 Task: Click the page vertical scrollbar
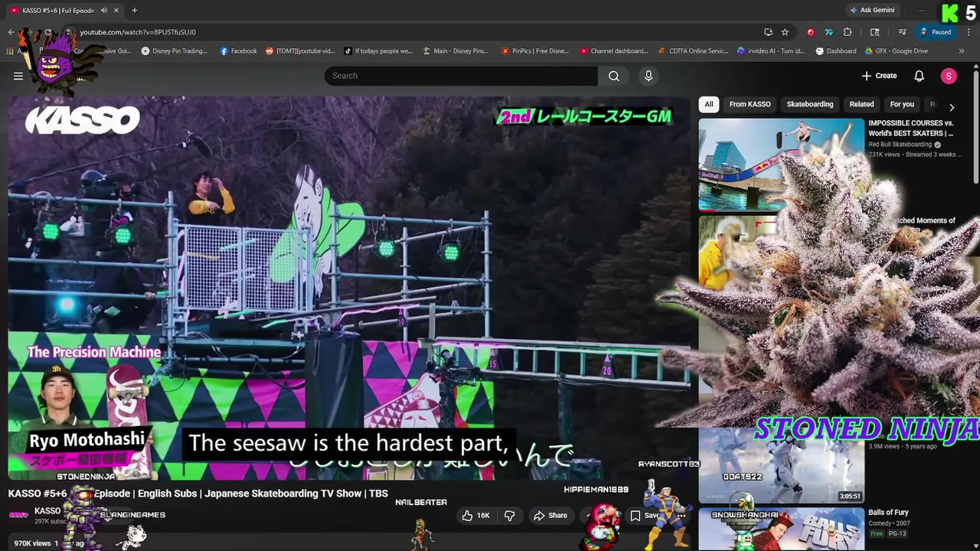click(x=976, y=126)
